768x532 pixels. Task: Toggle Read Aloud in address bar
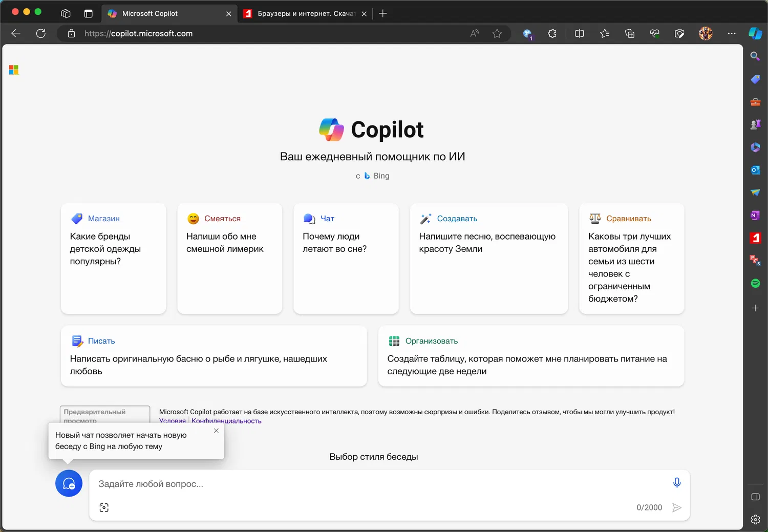(x=475, y=34)
